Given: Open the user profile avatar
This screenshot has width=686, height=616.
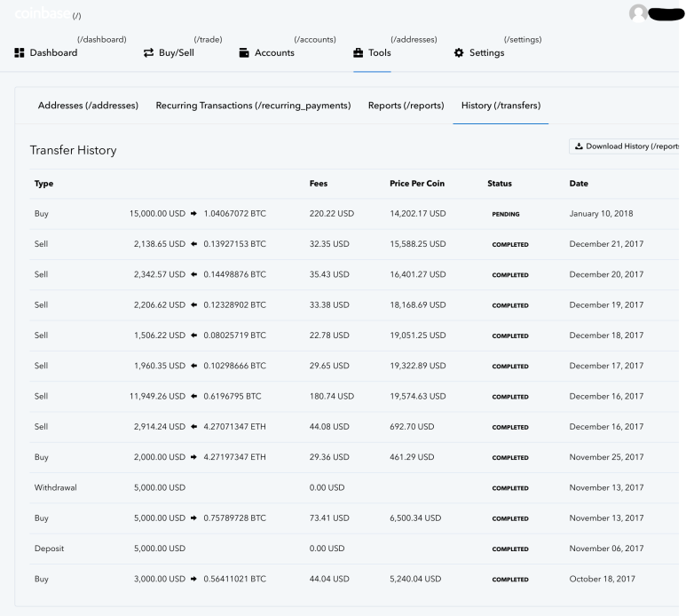Looking at the screenshot, I should [x=638, y=14].
